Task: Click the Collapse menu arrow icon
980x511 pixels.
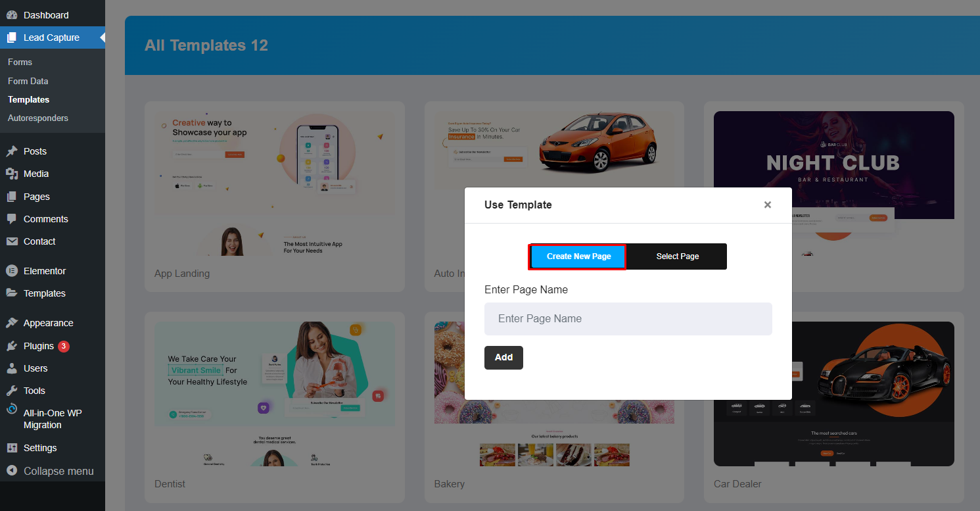Action: point(12,471)
